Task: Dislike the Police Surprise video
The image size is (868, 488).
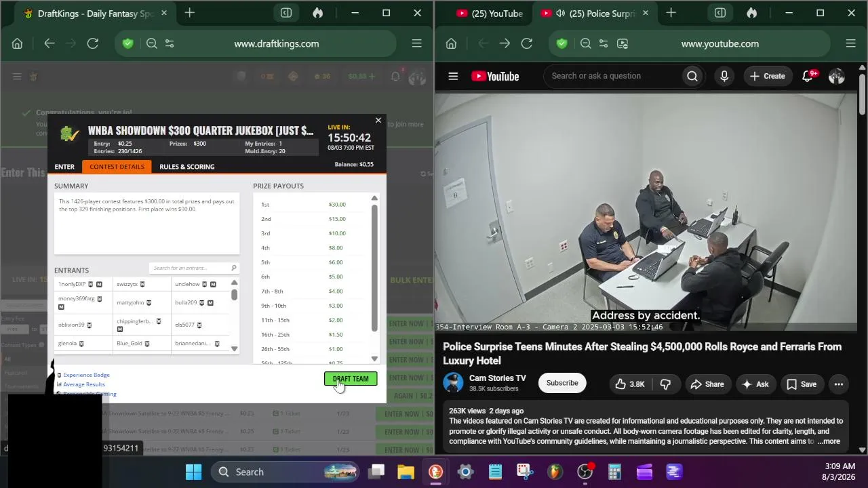Action: [x=666, y=384]
